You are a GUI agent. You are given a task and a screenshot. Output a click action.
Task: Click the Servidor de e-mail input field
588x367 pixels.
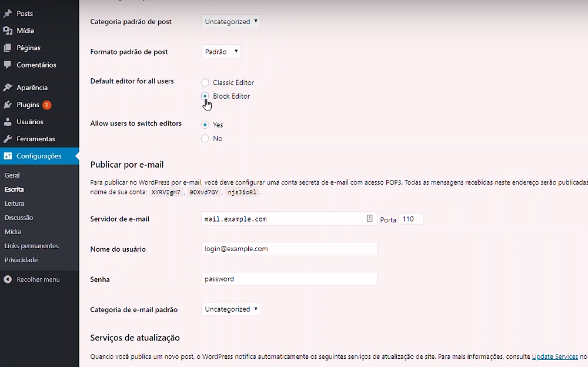click(x=289, y=219)
